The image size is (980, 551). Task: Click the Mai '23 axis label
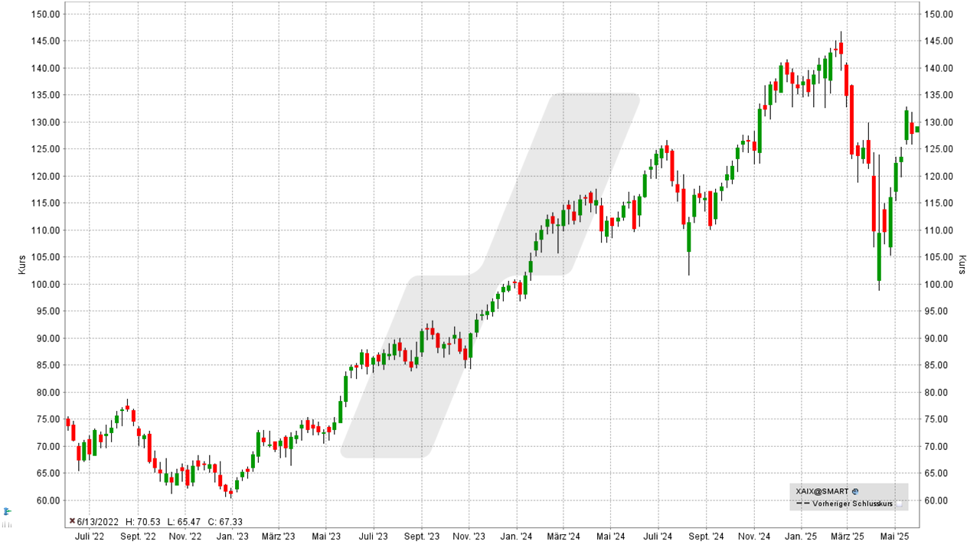[325, 537]
